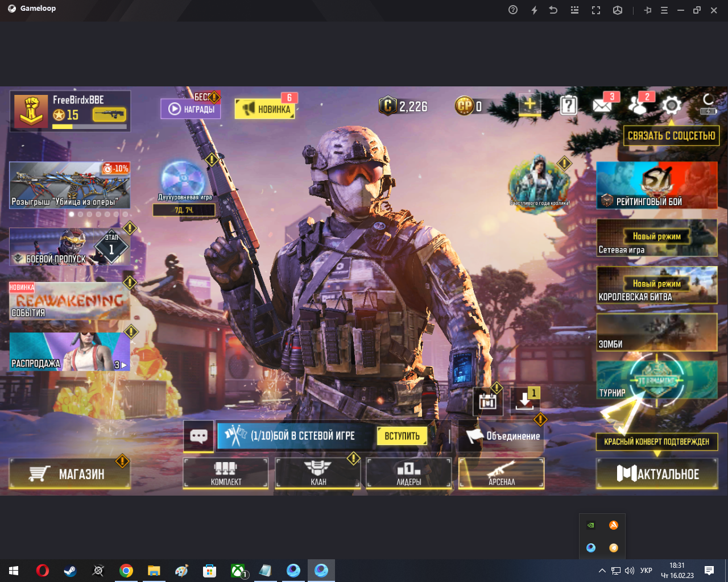Image resolution: width=728 pixels, height=582 pixels.
Task: Open Steam from the taskbar
Action: tap(70, 571)
